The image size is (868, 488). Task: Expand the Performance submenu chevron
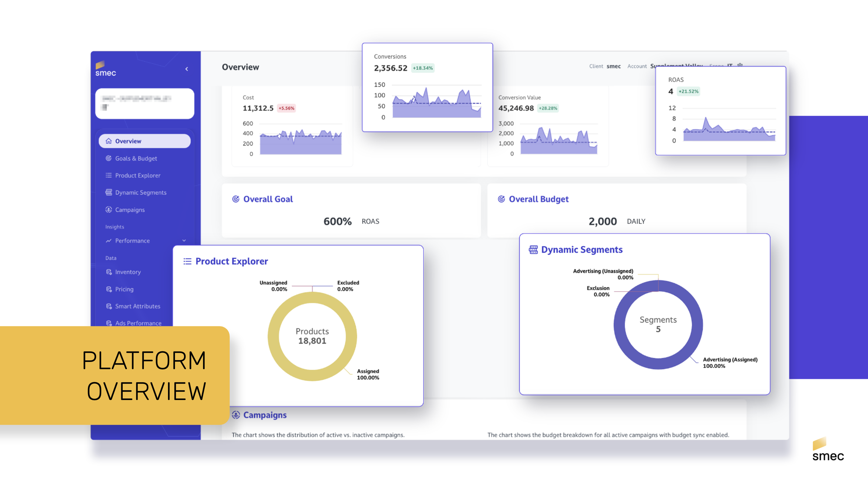(x=184, y=241)
